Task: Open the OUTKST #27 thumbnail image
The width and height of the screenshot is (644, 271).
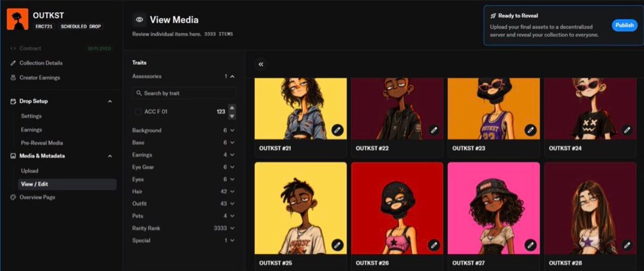Action: (494, 208)
